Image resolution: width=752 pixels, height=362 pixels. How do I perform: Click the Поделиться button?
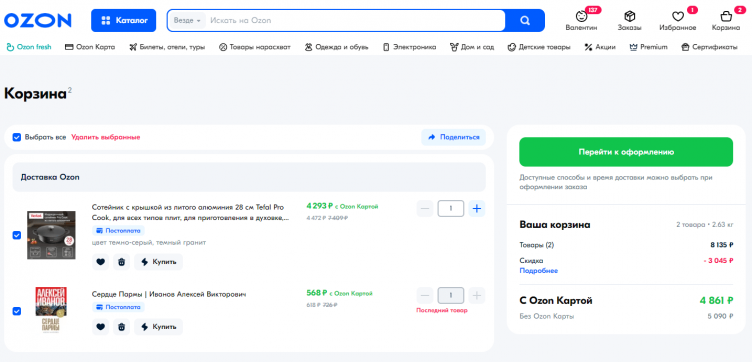pyautogui.click(x=453, y=137)
